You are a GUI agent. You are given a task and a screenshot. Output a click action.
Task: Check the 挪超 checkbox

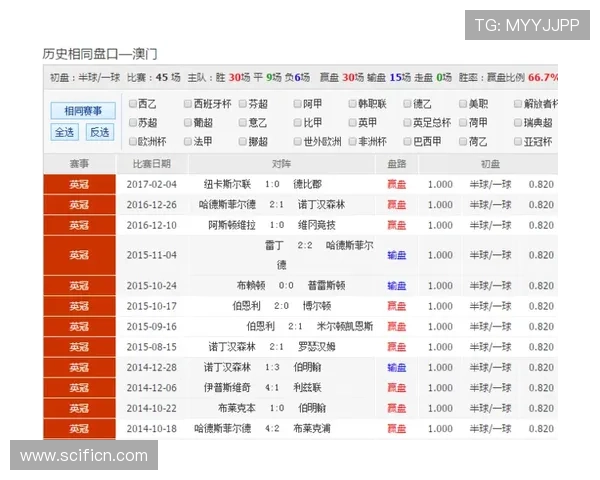tap(243, 142)
